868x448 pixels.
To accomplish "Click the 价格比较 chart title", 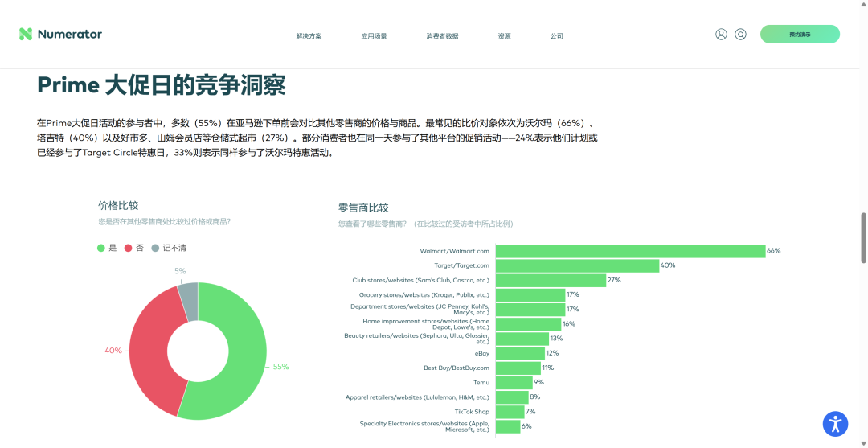I will click(x=118, y=206).
